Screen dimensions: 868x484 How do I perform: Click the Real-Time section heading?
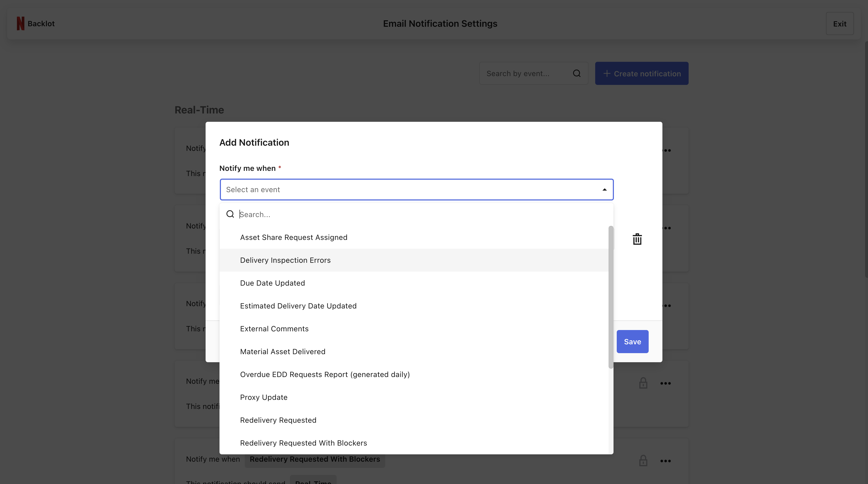pyautogui.click(x=199, y=110)
